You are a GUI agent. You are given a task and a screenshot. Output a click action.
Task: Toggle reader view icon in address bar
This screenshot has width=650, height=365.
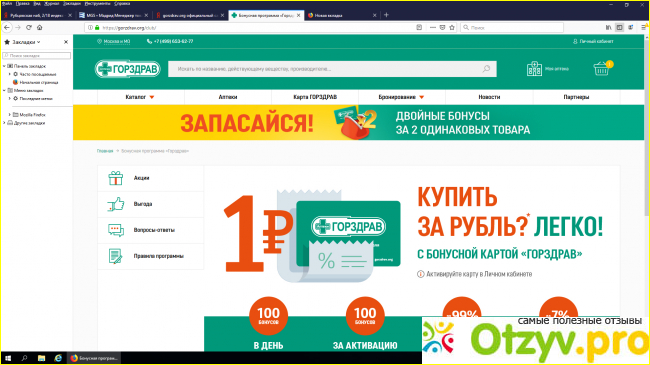(419, 27)
